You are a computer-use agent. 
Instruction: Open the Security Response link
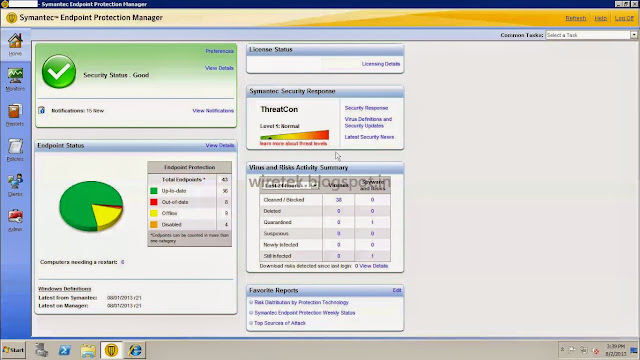[366, 108]
